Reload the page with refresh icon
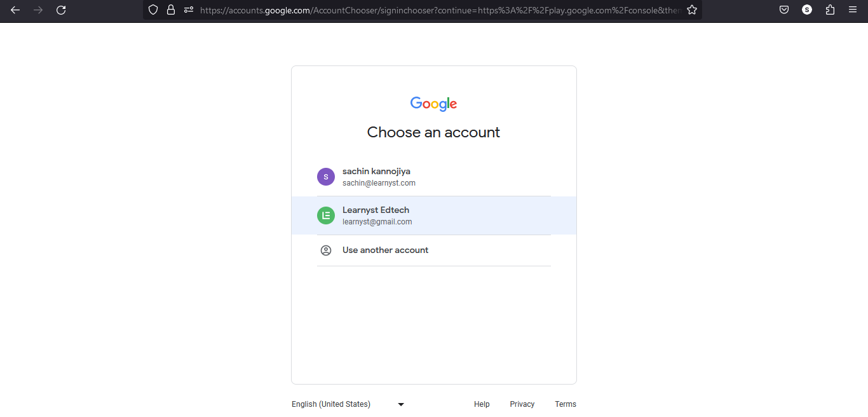This screenshot has height=417, width=868. click(61, 10)
